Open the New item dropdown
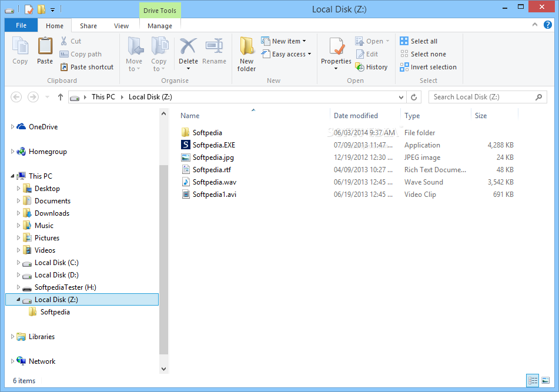The width and height of the screenshot is (559, 392). click(284, 41)
